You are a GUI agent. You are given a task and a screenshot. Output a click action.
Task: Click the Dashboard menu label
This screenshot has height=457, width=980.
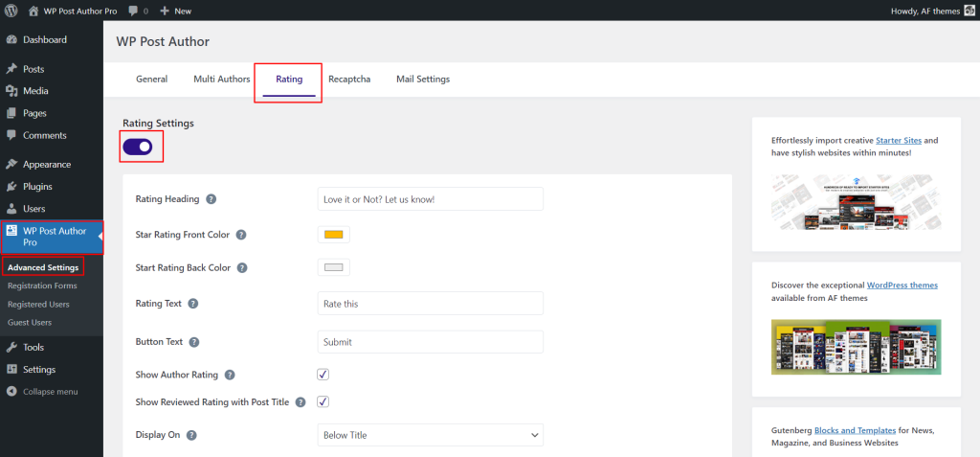click(45, 39)
